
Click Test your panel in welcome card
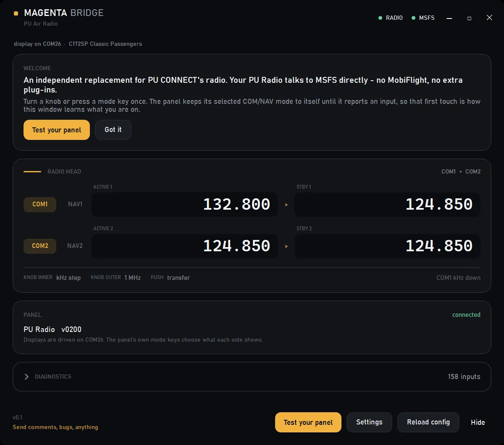pyautogui.click(x=57, y=130)
